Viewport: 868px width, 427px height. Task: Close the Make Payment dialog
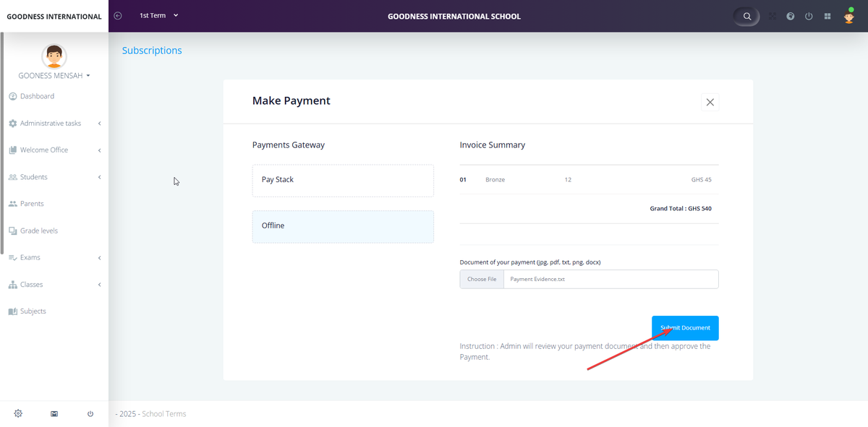click(710, 103)
